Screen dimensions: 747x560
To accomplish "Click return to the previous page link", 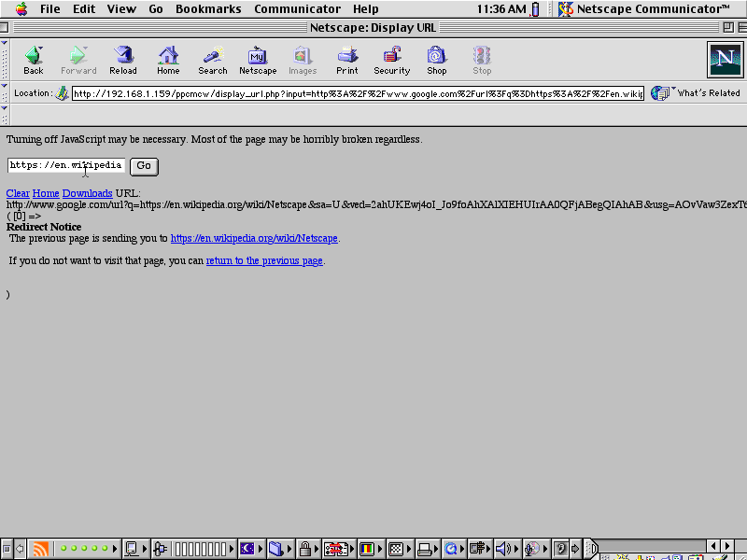I will pos(264,261).
